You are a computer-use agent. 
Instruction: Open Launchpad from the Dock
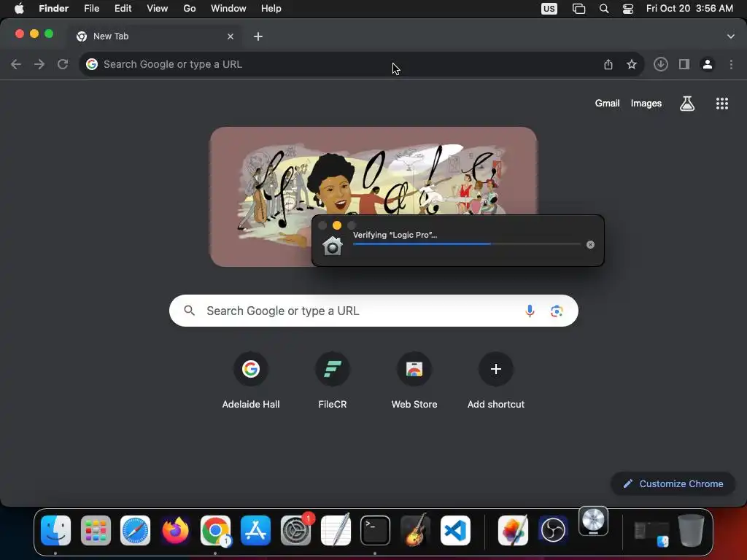click(x=96, y=530)
